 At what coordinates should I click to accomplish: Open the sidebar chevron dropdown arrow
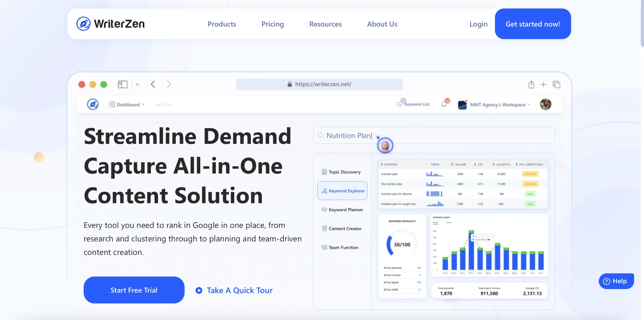(137, 85)
